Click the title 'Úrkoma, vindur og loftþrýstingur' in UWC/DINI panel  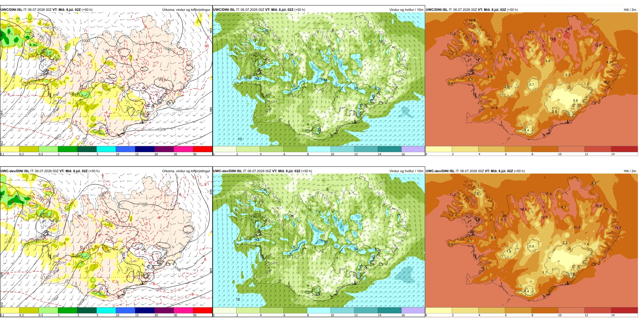click(x=186, y=10)
